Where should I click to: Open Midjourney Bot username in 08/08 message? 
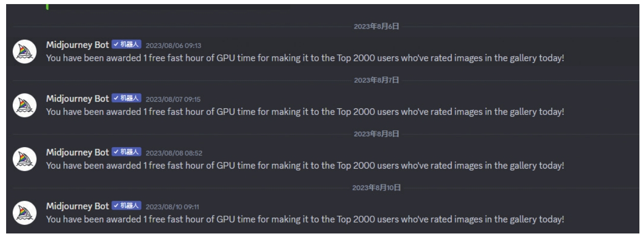78,152
